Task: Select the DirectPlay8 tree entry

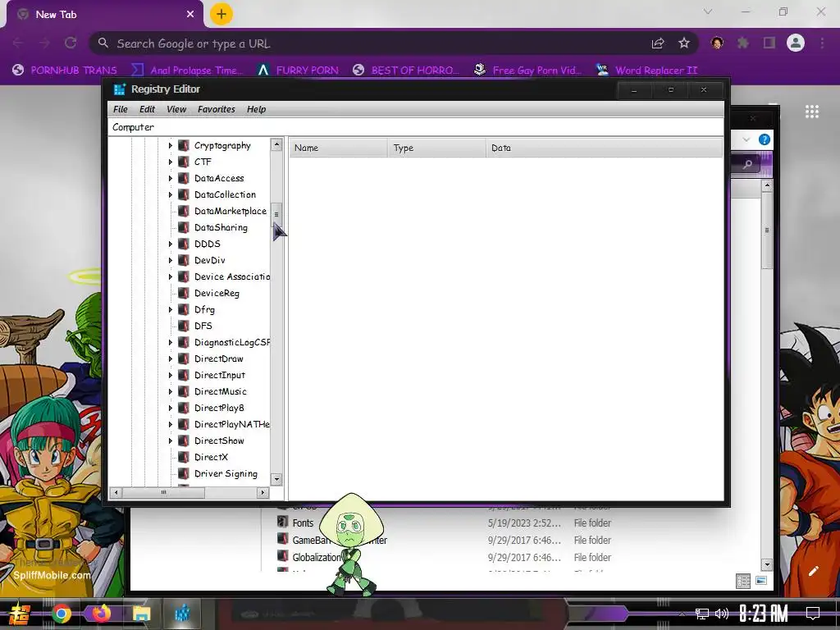Action: point(219,408)
